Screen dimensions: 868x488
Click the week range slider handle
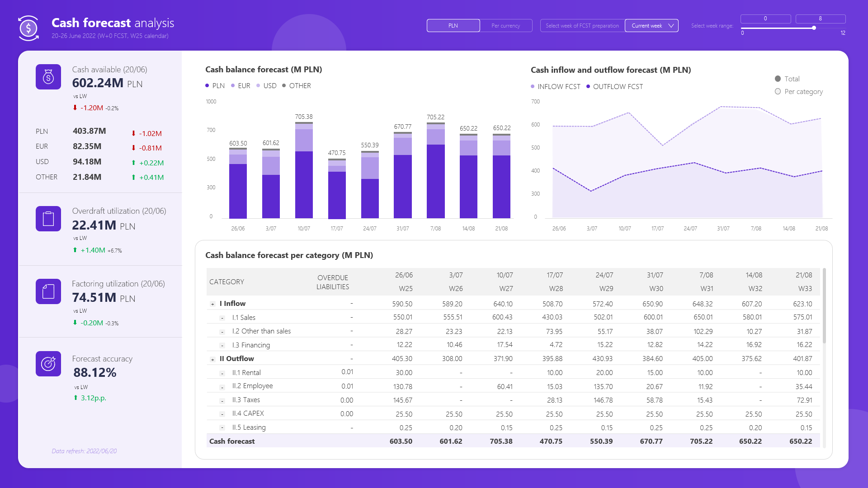[x=814, y=28]
